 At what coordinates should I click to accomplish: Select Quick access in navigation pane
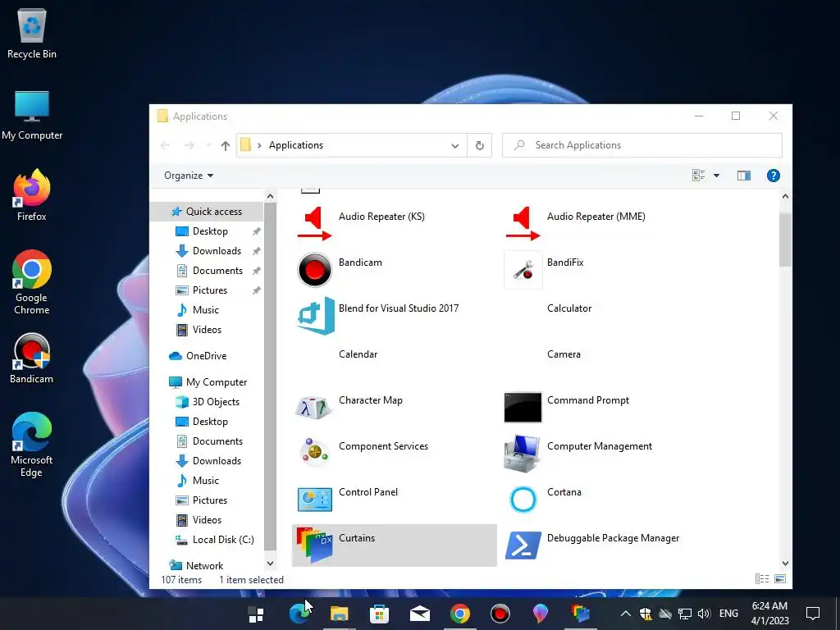(x=207, y=212)
